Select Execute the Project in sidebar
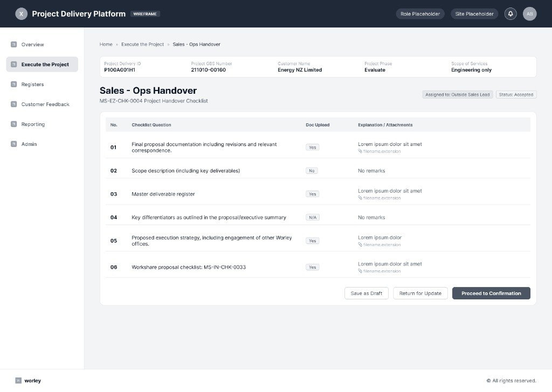 click(x=42, y=64)
